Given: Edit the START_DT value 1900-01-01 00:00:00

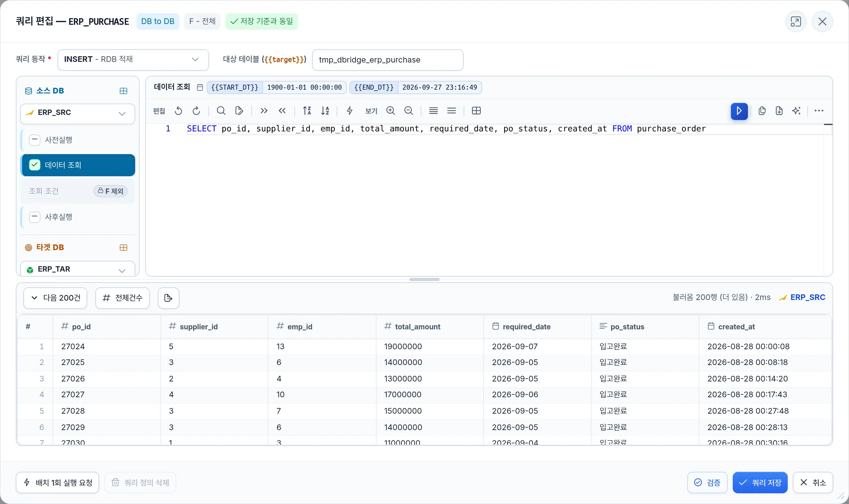Looking at the screenshot, I should click(304, 87).
